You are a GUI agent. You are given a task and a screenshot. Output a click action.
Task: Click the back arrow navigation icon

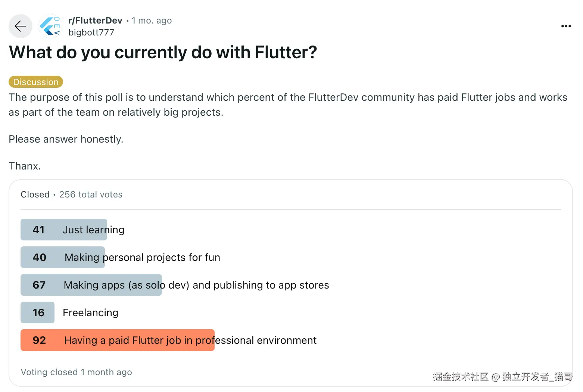point(20,26)
